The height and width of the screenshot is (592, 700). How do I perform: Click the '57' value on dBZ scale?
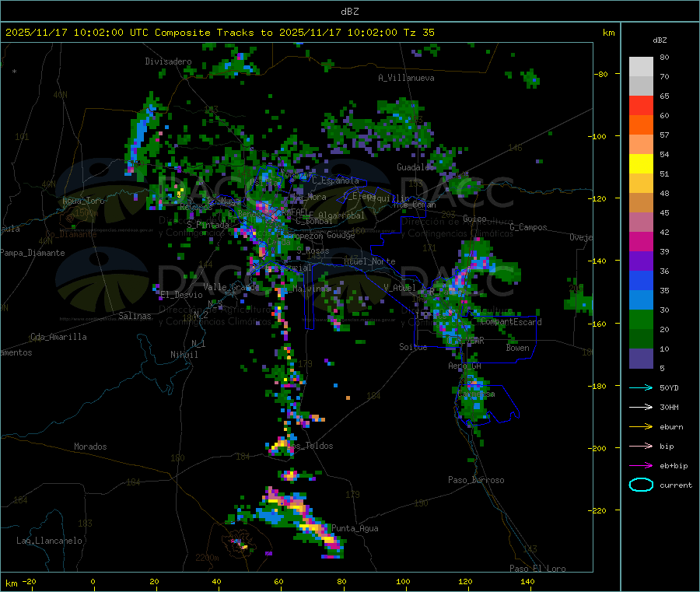[664, 135]
